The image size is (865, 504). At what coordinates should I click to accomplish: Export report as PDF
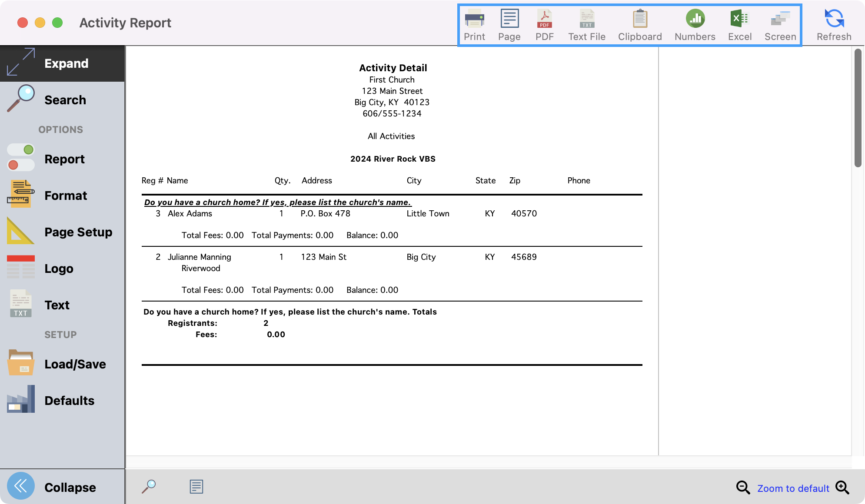(x=544, y=25)
